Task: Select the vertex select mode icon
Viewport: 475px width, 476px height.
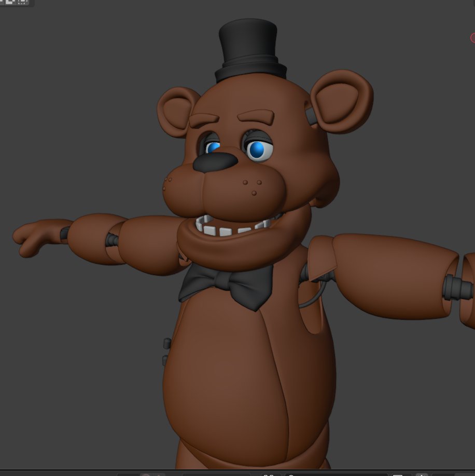Action: click(x=3, y=4)
